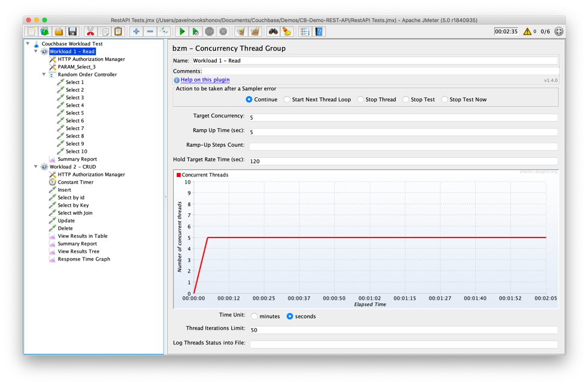Click the Ramp-Up Steps Count field

(x=403, y=146)
